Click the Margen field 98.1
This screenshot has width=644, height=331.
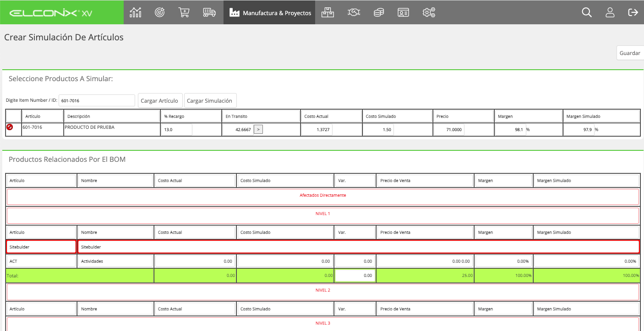(510, 130)
